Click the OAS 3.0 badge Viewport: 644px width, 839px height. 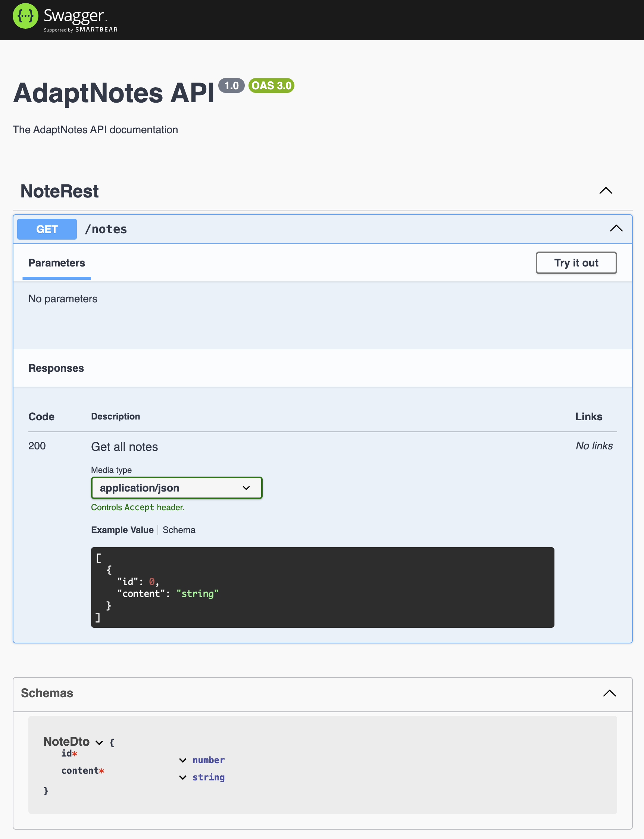coord(271,85)
